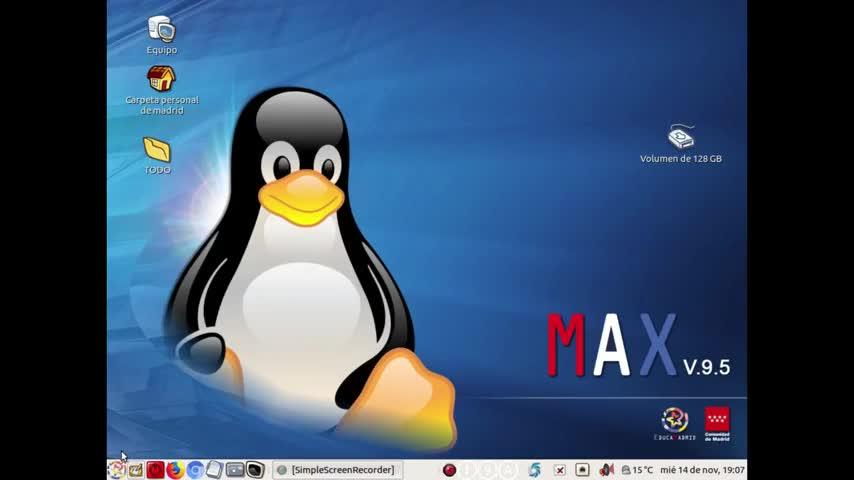Launch Firefox from the panel
The height and width of the screenshot is (480, 854).
click(x=175, y=470)
